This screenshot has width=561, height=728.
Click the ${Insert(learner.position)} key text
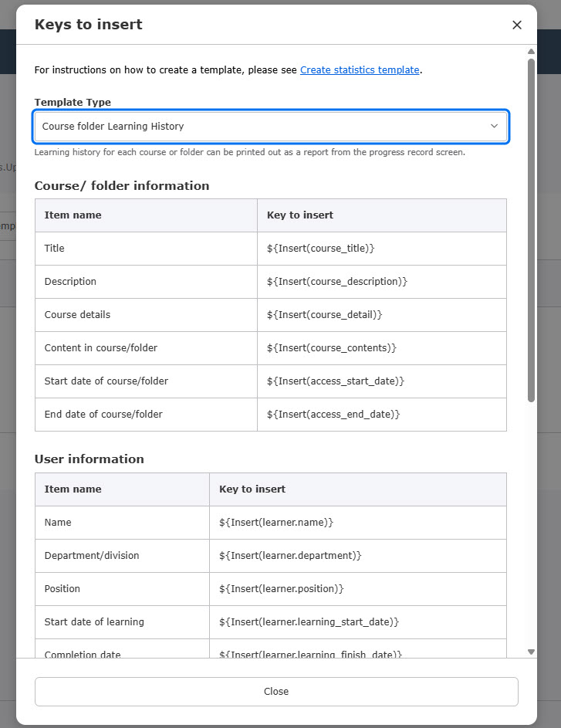point(281,589)
